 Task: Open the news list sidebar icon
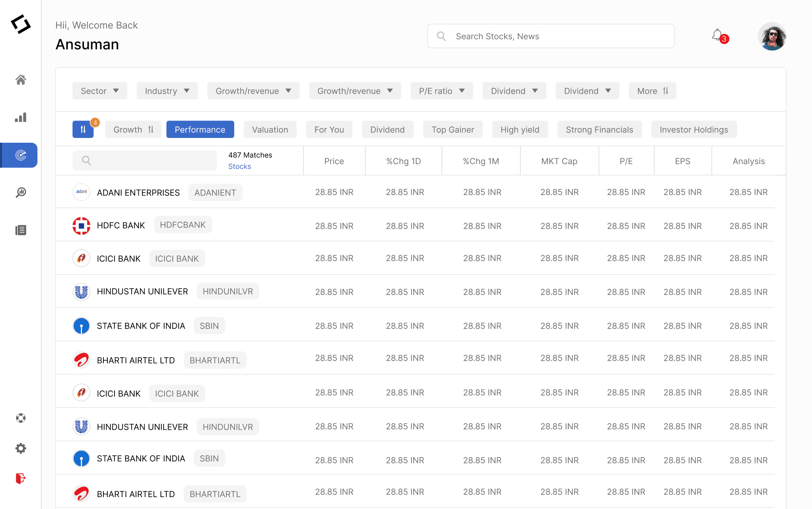pyautogui.click(x=21, y=230)
